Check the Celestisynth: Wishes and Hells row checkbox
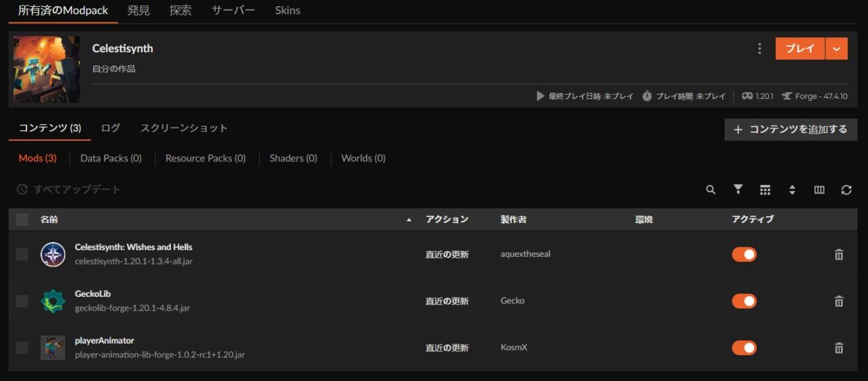This screenshot has height=381, width=868. 22,254
